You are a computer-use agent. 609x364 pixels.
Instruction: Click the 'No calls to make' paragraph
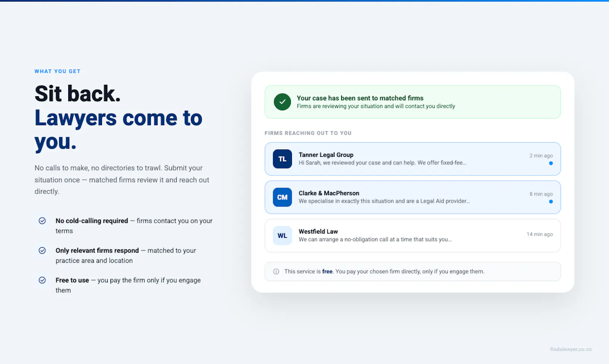point(122,180)
